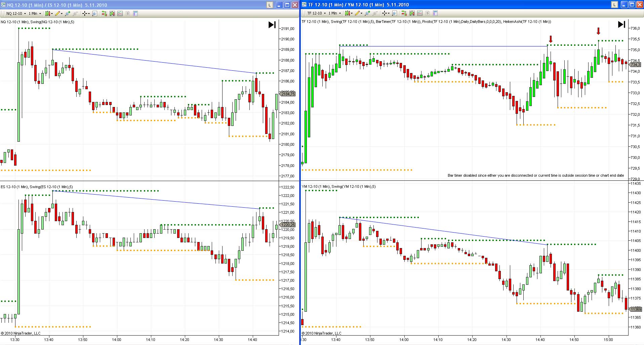Click the NQ last price marker 2184,75

[x=288, y=94]
